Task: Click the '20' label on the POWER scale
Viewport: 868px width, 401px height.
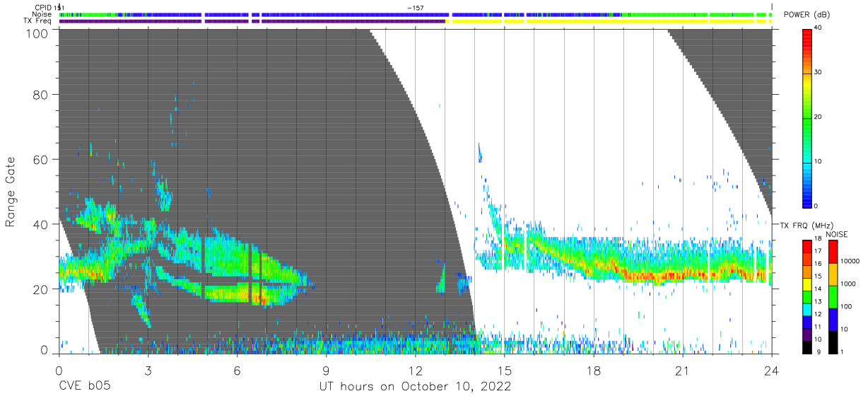Action: click(818, 117)
